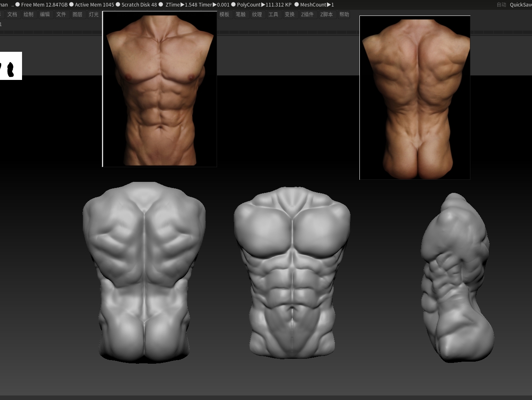Open the 文件 menu

61,14
